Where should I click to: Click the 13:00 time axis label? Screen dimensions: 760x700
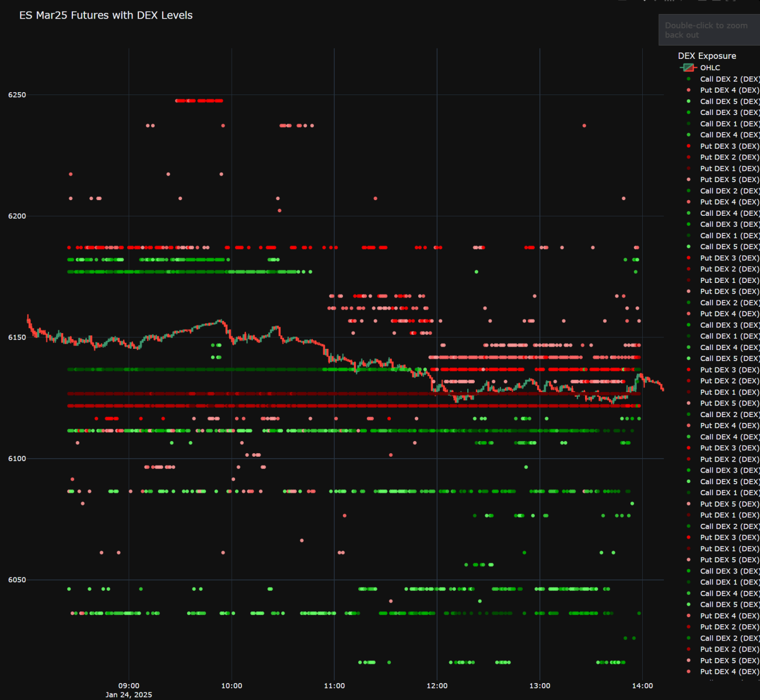click(540, 686)
